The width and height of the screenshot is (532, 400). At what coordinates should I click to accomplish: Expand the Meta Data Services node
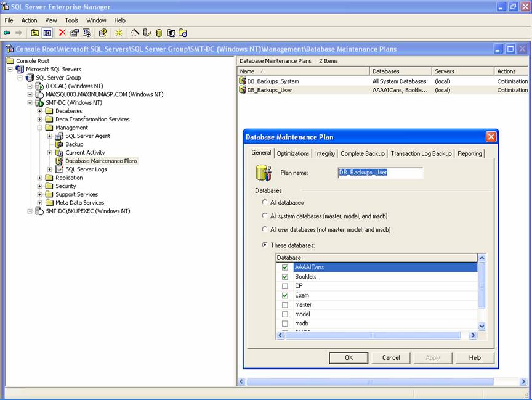click(x=39, y=203)
